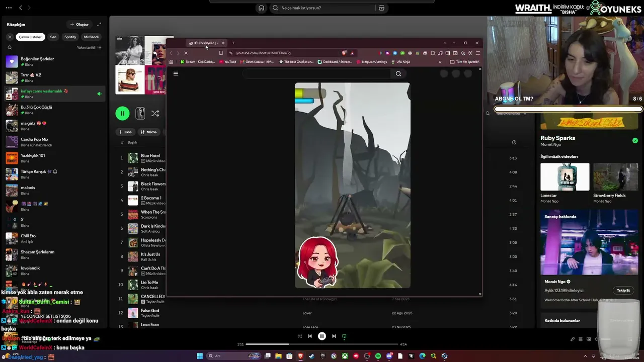Clear the library filter with X

10,37
